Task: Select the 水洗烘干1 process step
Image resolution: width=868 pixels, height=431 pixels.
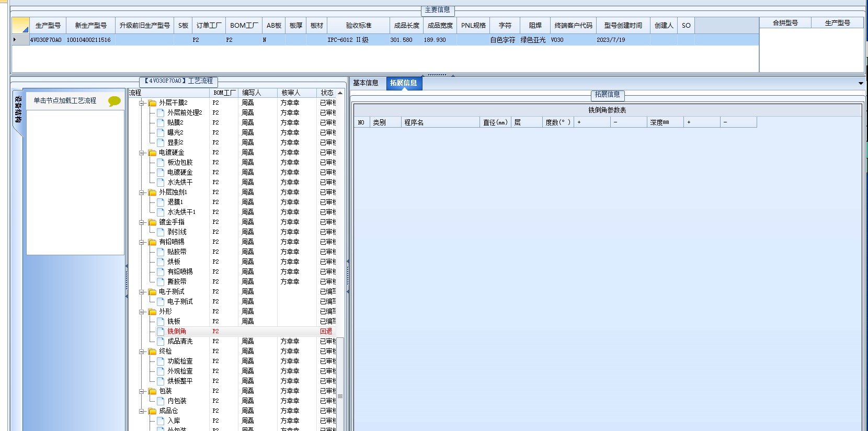Action: (181, 212)
